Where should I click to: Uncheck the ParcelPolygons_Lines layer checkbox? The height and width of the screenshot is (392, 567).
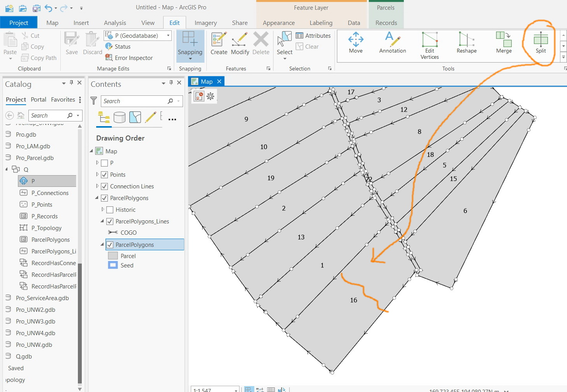coord(110,221)
